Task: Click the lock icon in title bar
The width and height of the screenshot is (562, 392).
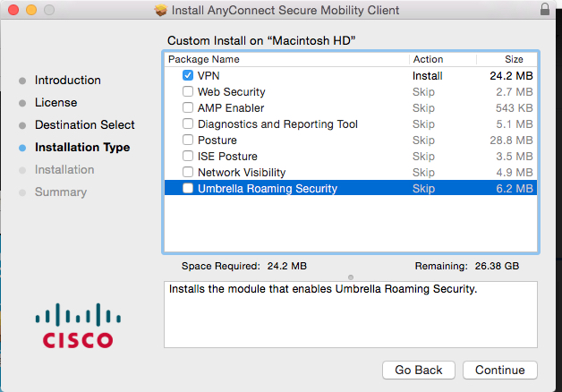Action: click(x=545, y=9)
